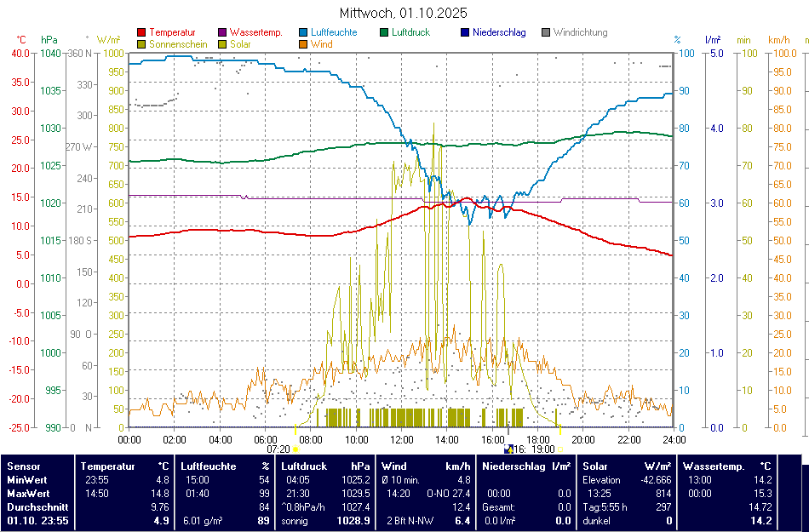
Task: Click the Luftdruck column header in the table
Action: pyautogui.click(x=305, y=466)
